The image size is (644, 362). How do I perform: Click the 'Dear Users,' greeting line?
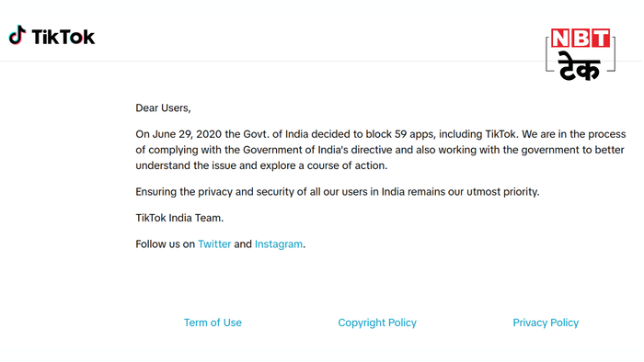pyautogui.click(x=163, y=107)
